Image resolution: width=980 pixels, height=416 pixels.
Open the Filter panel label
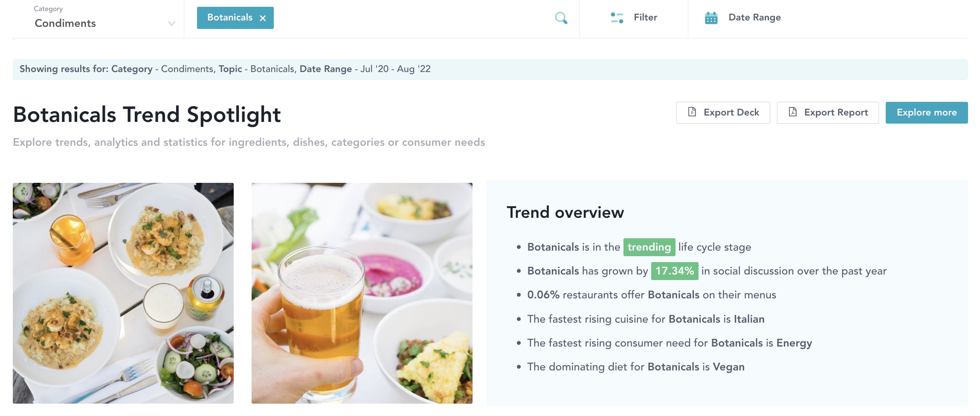click(645, 17)
